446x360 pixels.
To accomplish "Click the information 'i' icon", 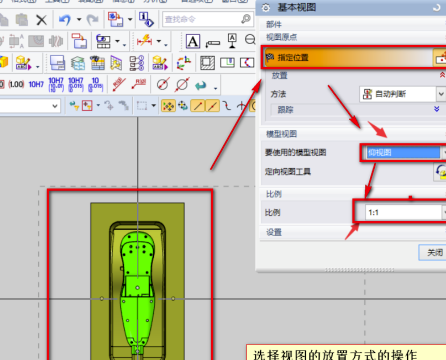I will [146, 19].
